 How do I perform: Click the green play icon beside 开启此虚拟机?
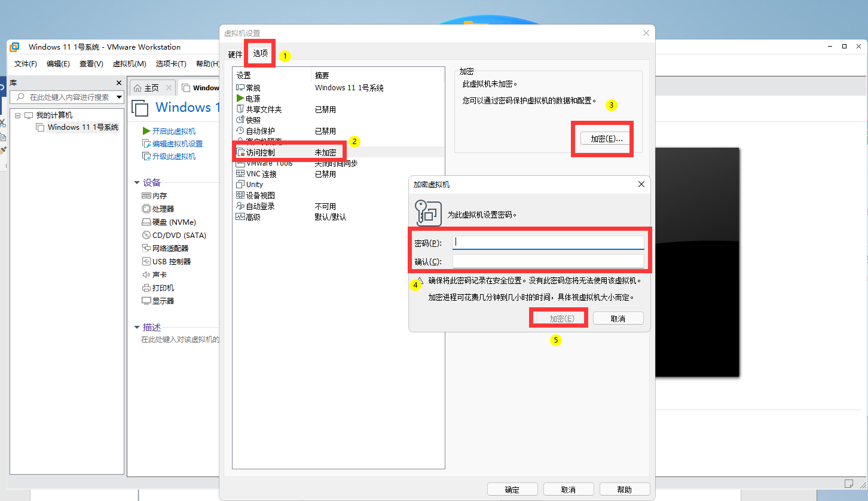tap(146, 131)
